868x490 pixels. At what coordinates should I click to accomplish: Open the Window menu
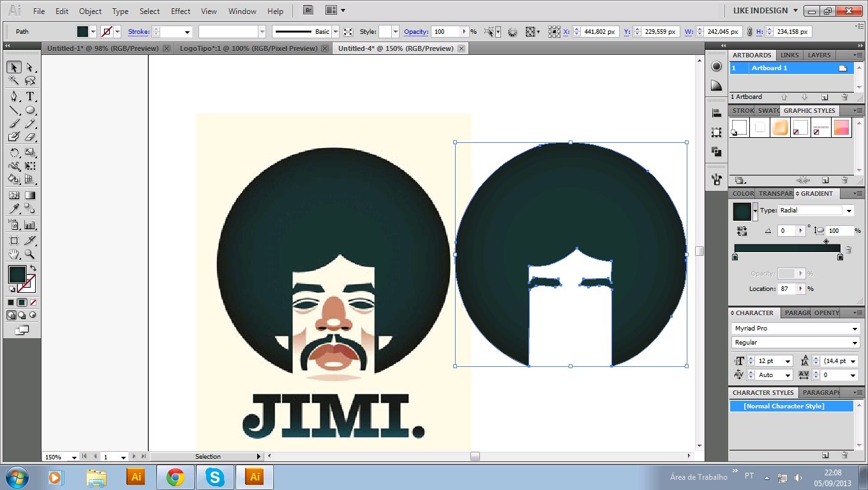click(x=242, y=11)
